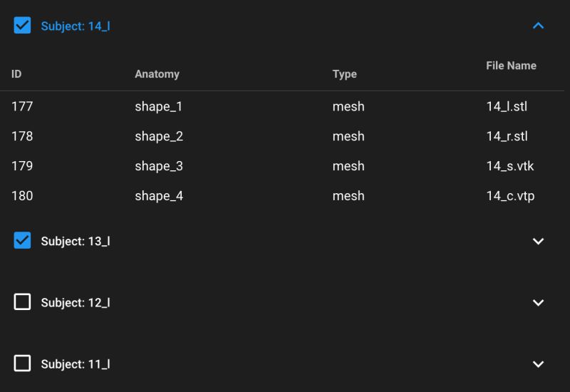
Task: Click the File Name column header
Action: pos(511,66)
